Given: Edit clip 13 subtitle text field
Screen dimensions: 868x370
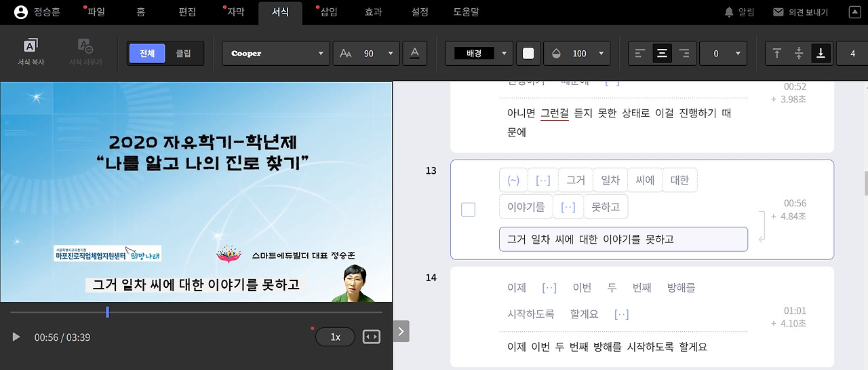Looking at the screenshot, I should point(623,239).
